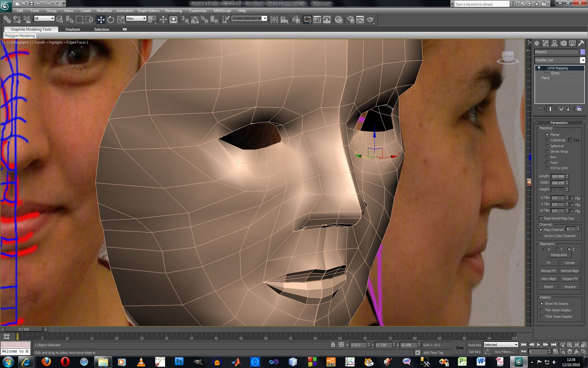Open Photoshop from the Windows taskbar
This screenshot has width=588, height=368.
179,362
